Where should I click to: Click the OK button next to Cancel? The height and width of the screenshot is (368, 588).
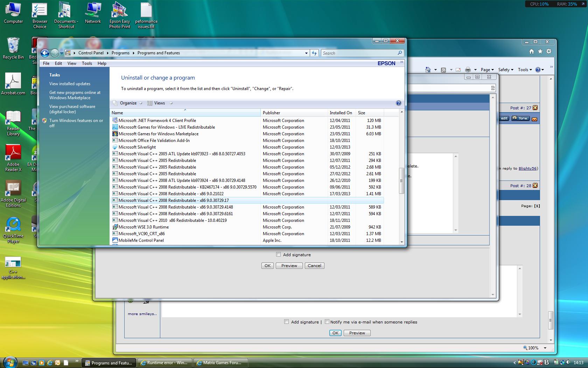[x=267, y=266]
